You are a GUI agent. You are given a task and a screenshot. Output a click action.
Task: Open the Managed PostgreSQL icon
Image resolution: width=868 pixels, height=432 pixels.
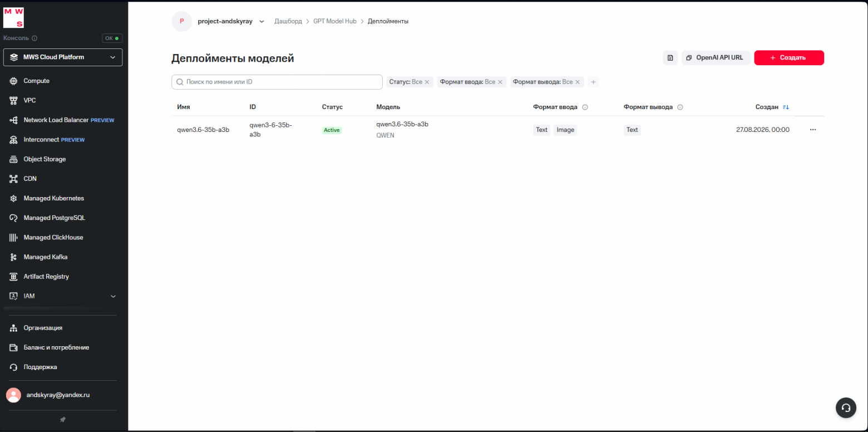pyautogui.click(x=13, y=218)
